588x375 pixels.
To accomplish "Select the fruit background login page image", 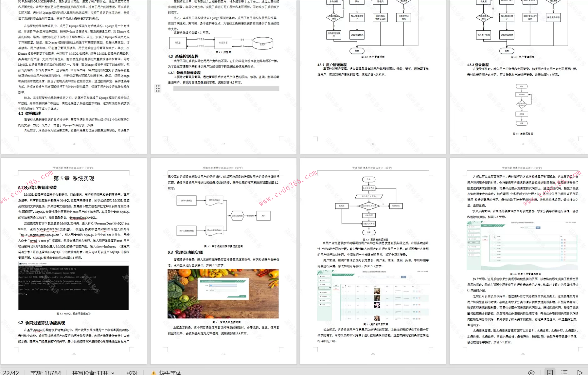I will [223, 294].
